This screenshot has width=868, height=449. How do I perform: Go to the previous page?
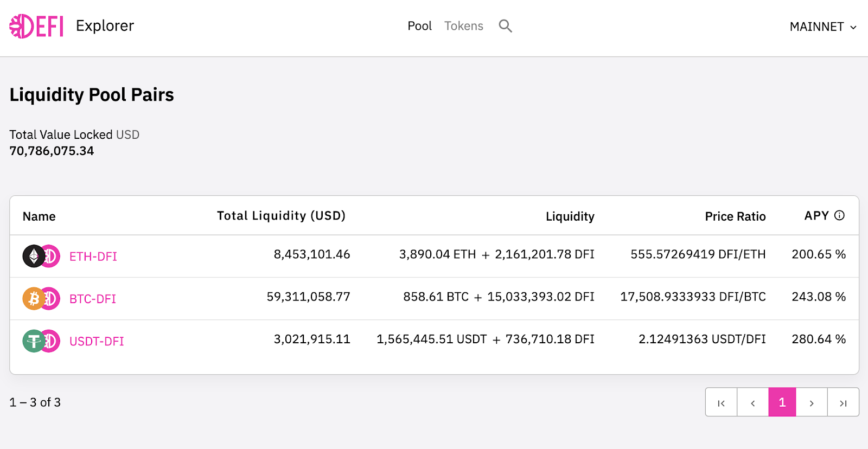[x=752, y=402]
